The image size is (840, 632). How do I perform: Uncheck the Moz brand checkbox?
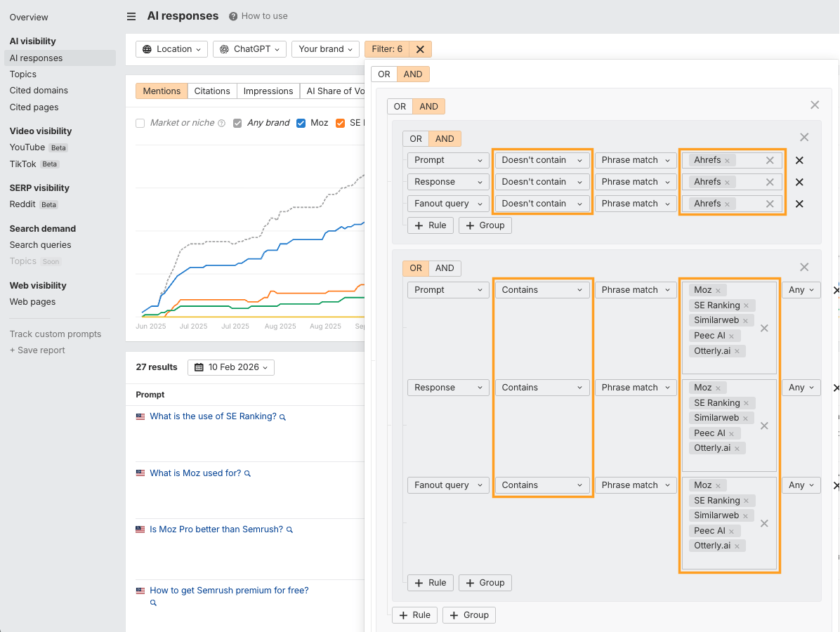click(x=301, y=122)
